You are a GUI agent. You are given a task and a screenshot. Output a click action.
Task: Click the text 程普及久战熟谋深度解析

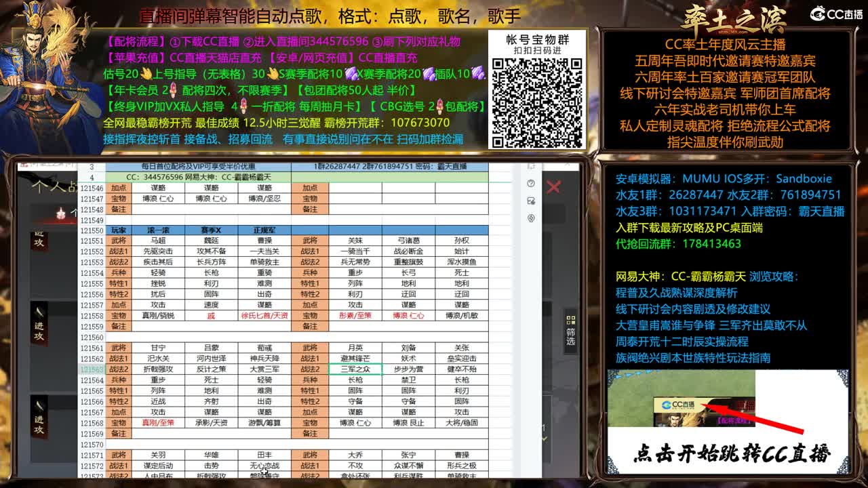677,293
